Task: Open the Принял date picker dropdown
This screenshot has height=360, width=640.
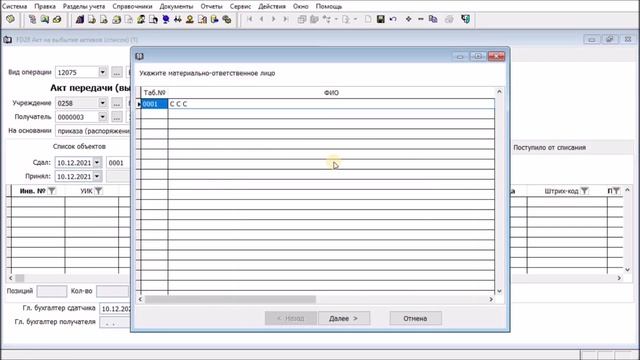Action: point(97,176)
